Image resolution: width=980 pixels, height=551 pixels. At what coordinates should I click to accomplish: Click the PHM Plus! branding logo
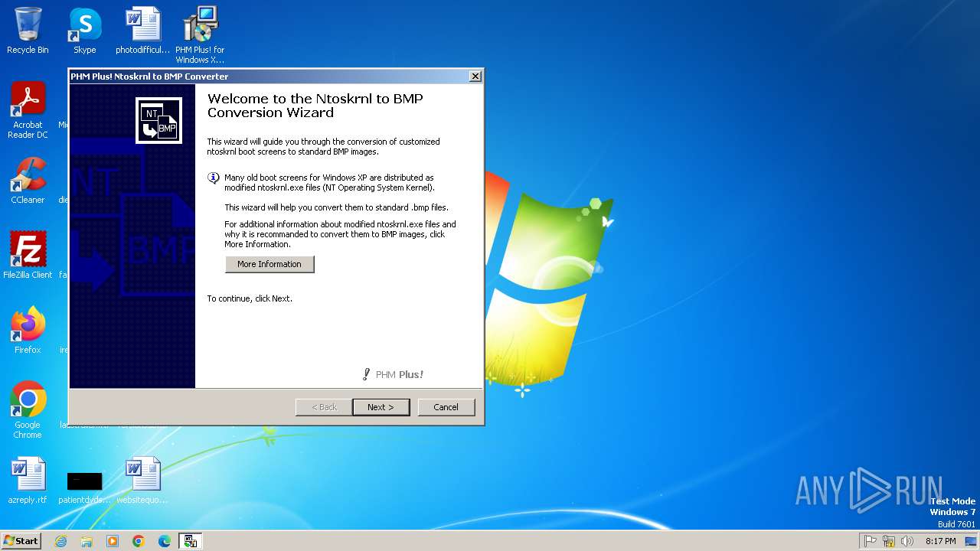(x=393, y=374)
